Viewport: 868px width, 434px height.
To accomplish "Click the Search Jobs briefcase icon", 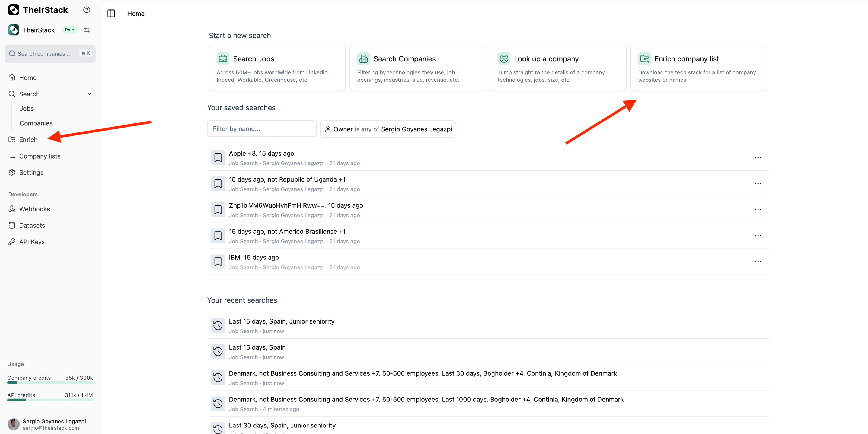I will coord(223,59).
